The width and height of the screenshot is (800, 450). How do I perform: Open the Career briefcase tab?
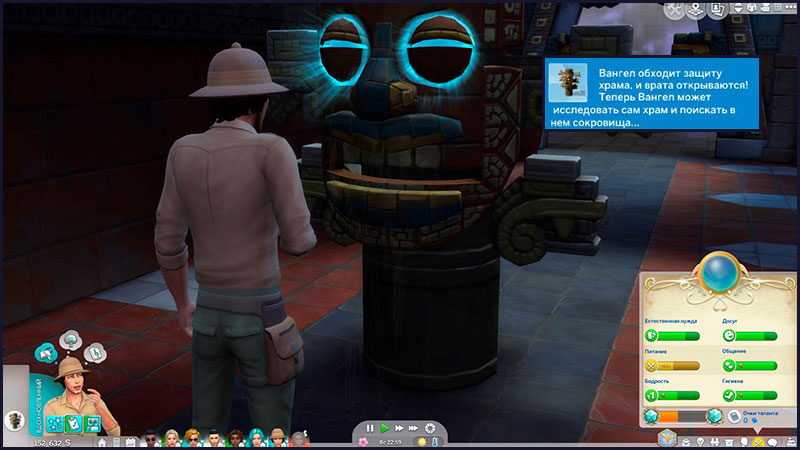[x=686, y=442]
